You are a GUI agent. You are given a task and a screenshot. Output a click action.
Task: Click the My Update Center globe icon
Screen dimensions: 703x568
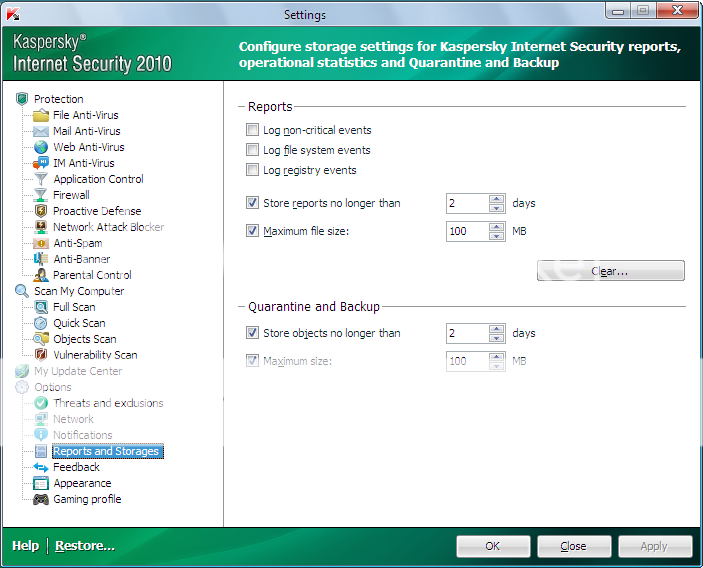tap(22, 371)
